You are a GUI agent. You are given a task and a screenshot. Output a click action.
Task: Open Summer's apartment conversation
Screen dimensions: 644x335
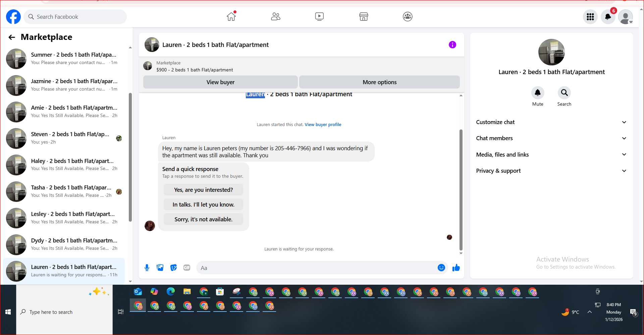pyautogui.click(x=64, y=59)
